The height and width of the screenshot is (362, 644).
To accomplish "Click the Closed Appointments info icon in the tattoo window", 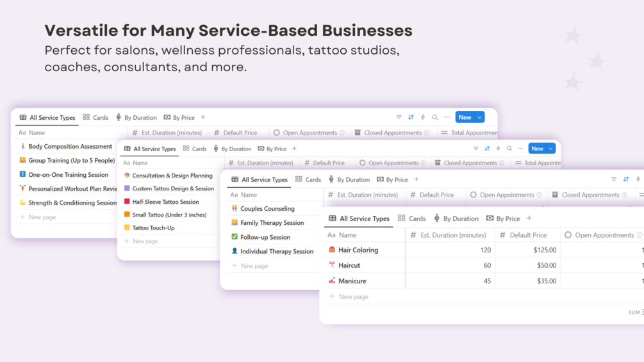I will 502,163.
